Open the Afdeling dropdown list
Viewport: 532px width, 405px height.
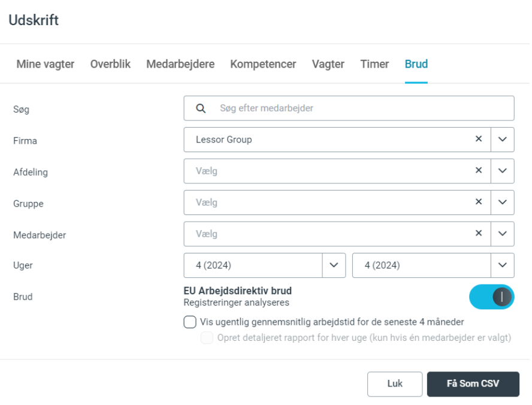[503, 171]
